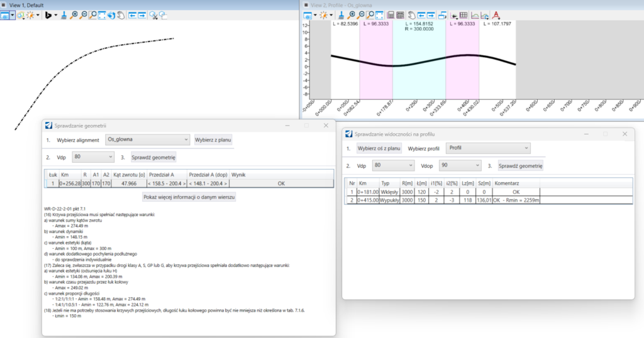Activate Pan View hand tool in View 2

(x=411, y=14)
